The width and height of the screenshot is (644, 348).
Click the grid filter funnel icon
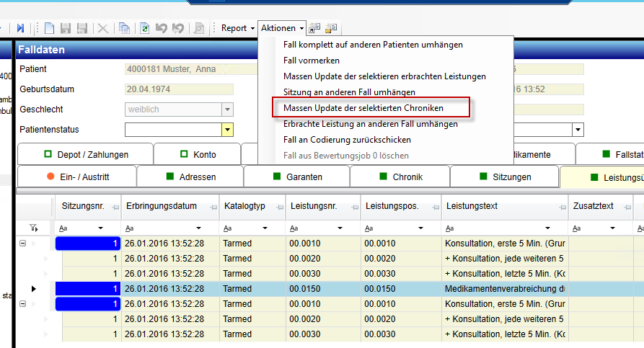(x=33, y=228)
